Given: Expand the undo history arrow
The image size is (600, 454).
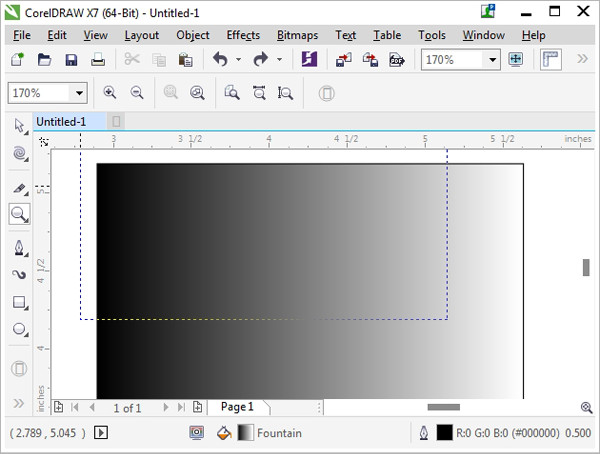Looking at the screenshot, I should 238,59.
